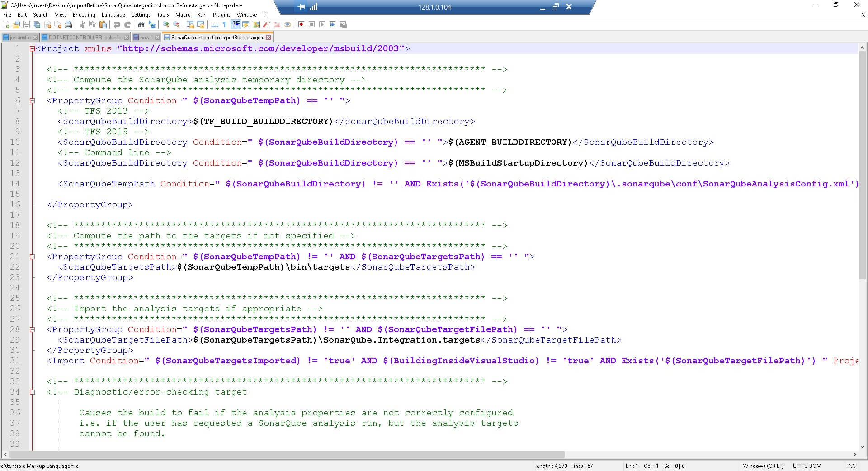Image resolution: width=868 pixels, height=471 pixels.
Task: Collapse the PropertyGroup fold on line 6
Action: (x=32, y=100)
